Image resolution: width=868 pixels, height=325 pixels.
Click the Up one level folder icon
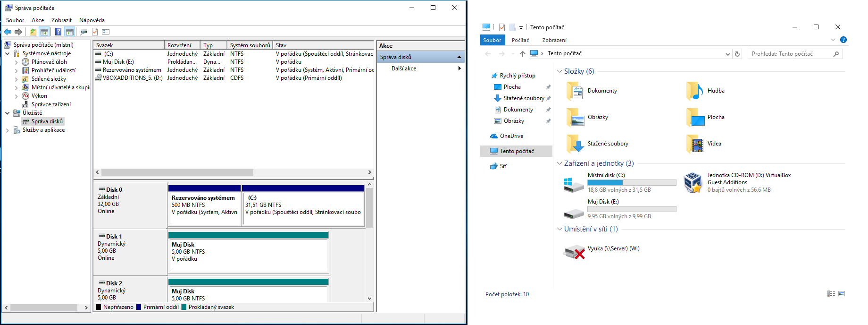coord(33,32)
